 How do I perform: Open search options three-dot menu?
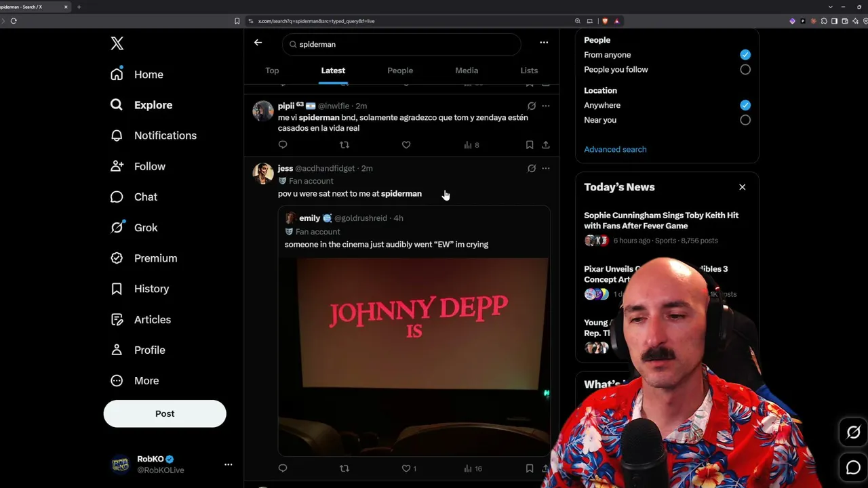pos(544,43)
